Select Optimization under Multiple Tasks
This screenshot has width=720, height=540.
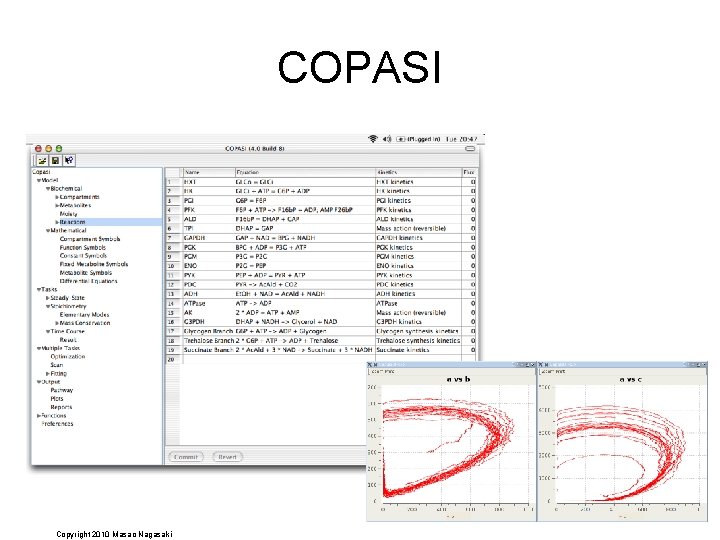(68, 356)
